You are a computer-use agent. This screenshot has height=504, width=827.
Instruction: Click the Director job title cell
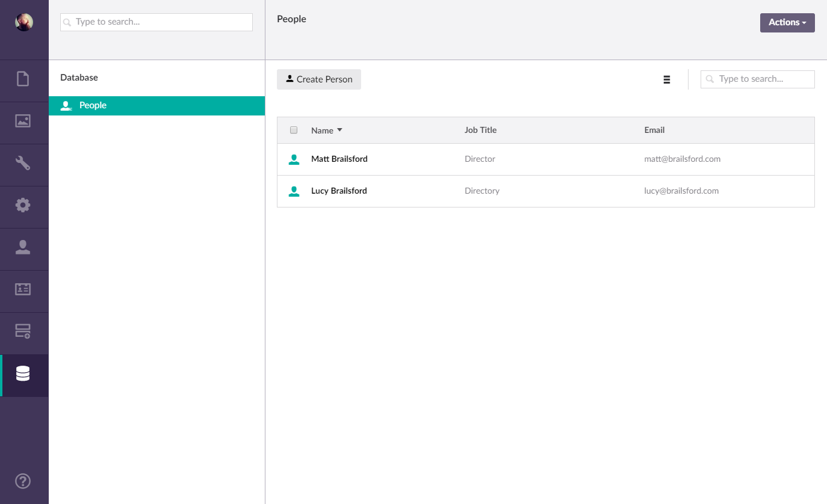coord(480,159)
